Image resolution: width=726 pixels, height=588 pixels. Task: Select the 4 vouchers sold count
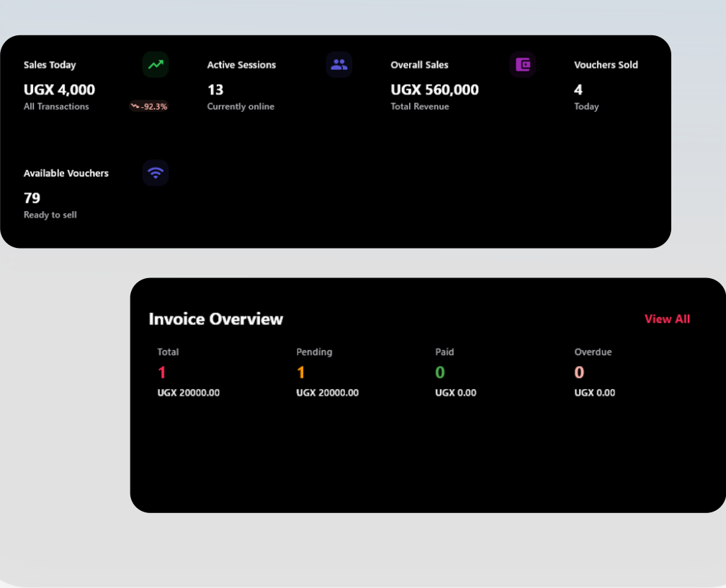point(578,89)
